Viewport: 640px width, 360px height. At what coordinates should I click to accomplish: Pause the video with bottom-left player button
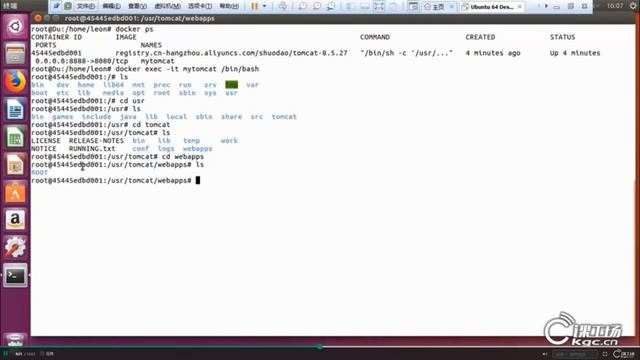pos(6,354)
